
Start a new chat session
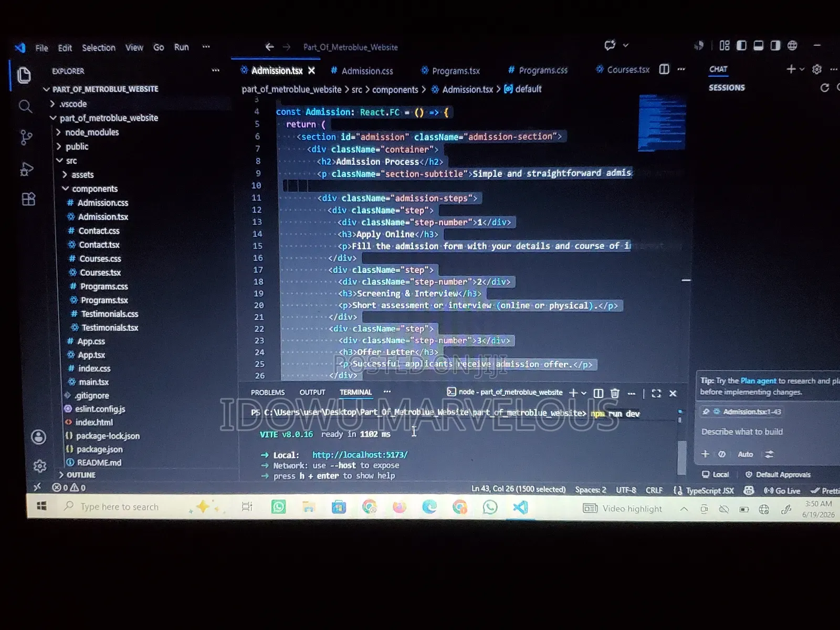791,69
